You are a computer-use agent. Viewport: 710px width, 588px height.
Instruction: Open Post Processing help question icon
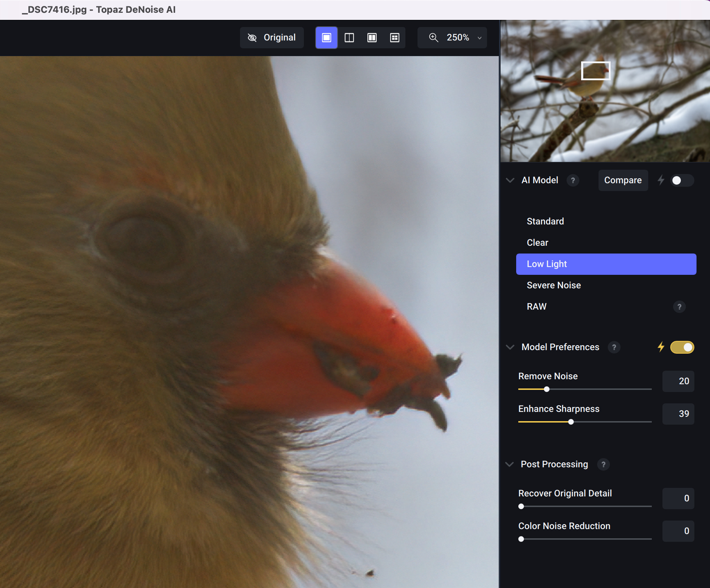click(603, 464)
